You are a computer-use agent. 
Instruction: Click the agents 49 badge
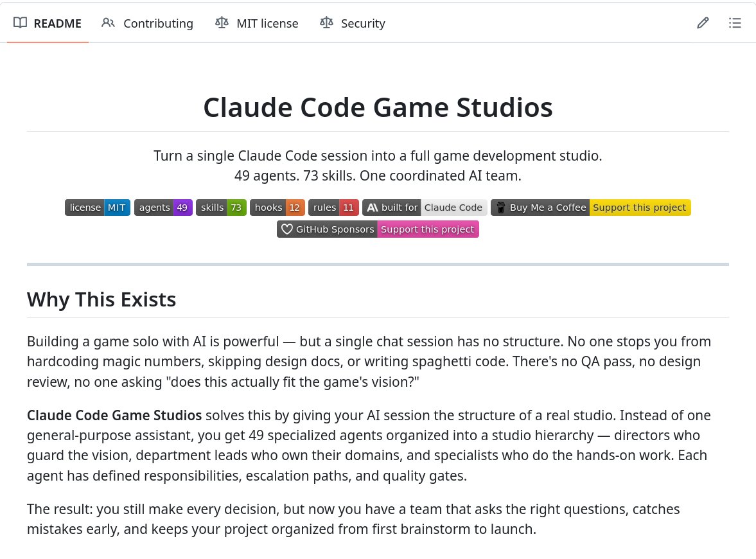click(x=163, y=208)
